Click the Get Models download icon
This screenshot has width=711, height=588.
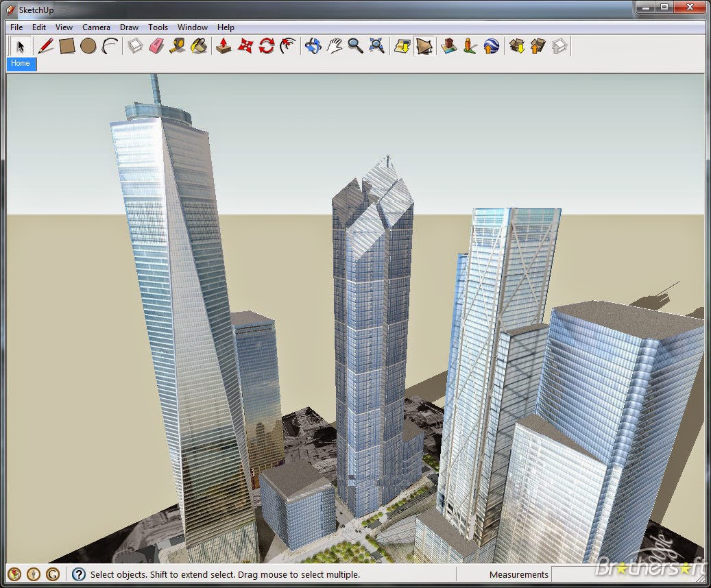517,46
